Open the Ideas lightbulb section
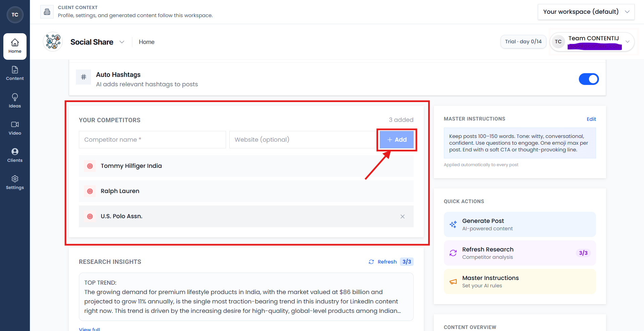The image size is (644, 331). [x=15, y=101]
